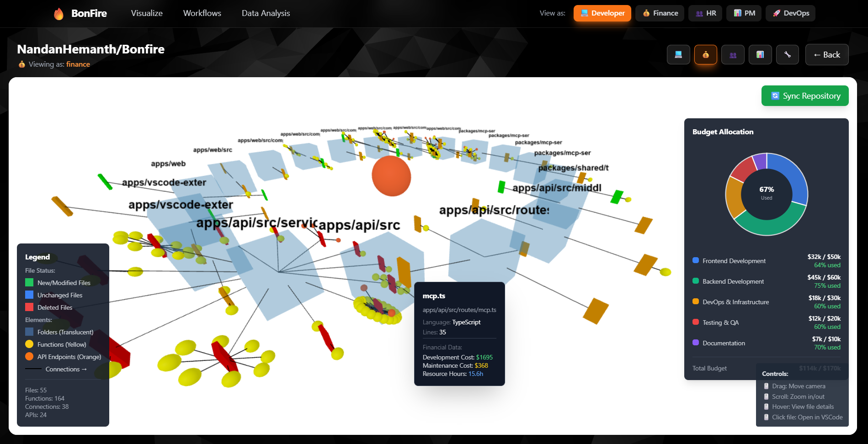
Task: Click the apps/api/src/routes/mcp.ts path
Action: [459, 310]
